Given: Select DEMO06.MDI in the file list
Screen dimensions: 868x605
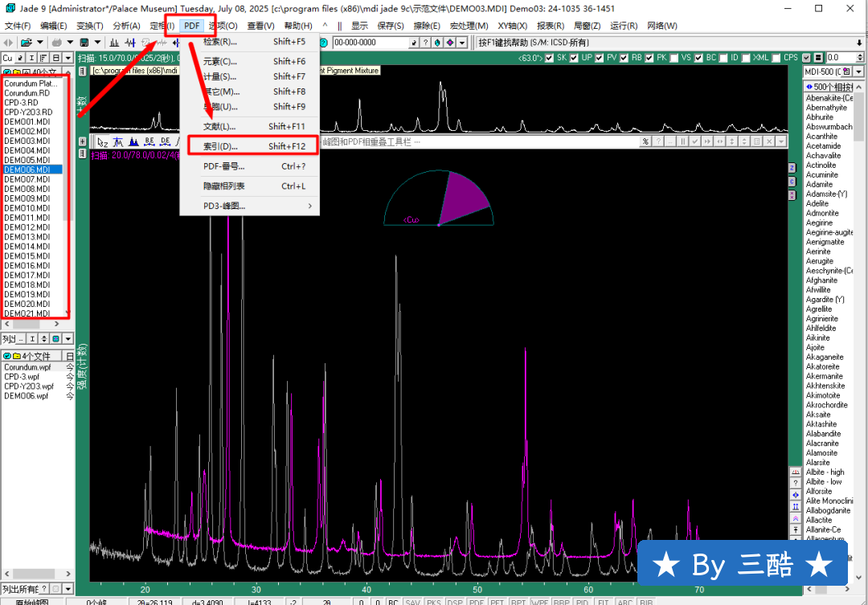Looking at the screenshot, I should click(x=33, y=170).
